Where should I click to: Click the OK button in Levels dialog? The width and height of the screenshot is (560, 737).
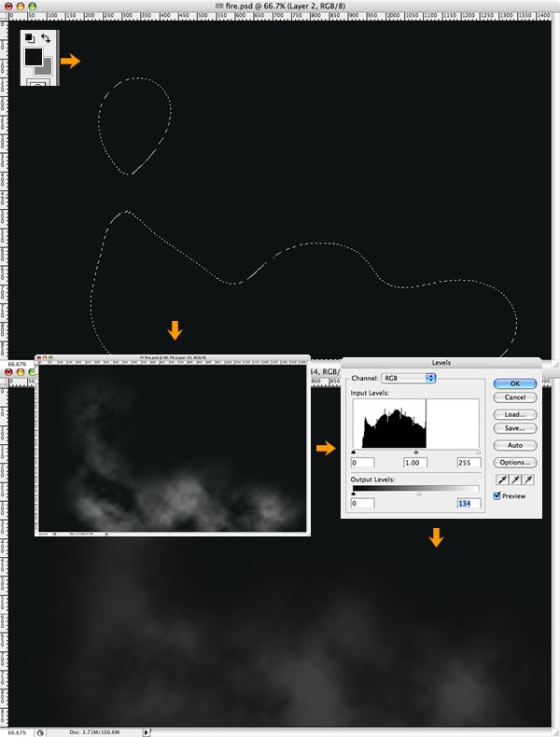(x=515, y=383)
